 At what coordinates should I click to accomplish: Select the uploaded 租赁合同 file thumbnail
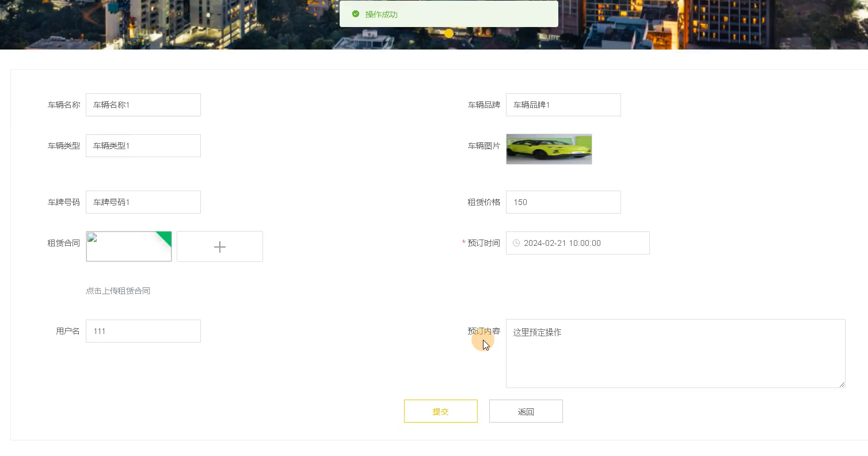pos(129,246)
